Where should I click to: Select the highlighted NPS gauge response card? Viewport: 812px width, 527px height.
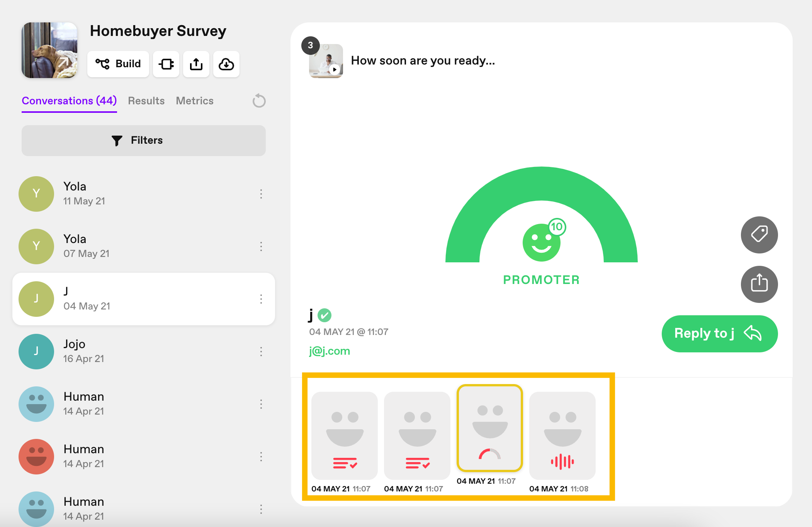click(490, 428)
